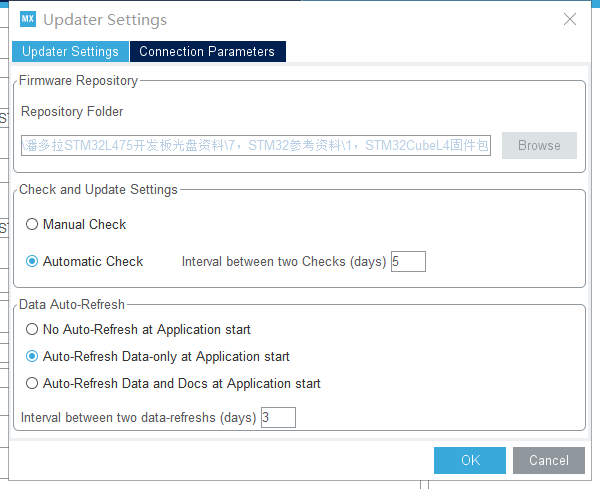Click the Check and Update Settings title
The image size is (600, 489).
98,189
